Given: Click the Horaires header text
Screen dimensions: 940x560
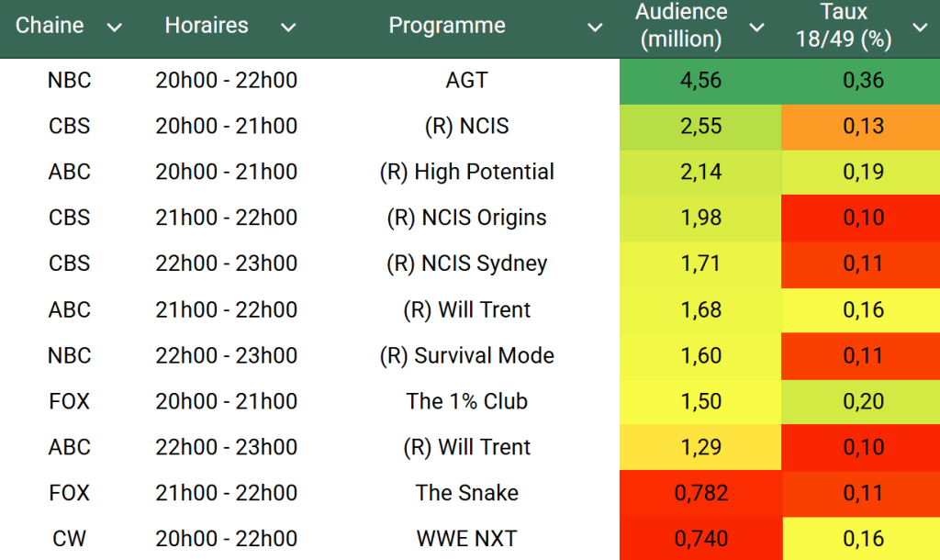Looking at the screenshot, I should point(207,26).
